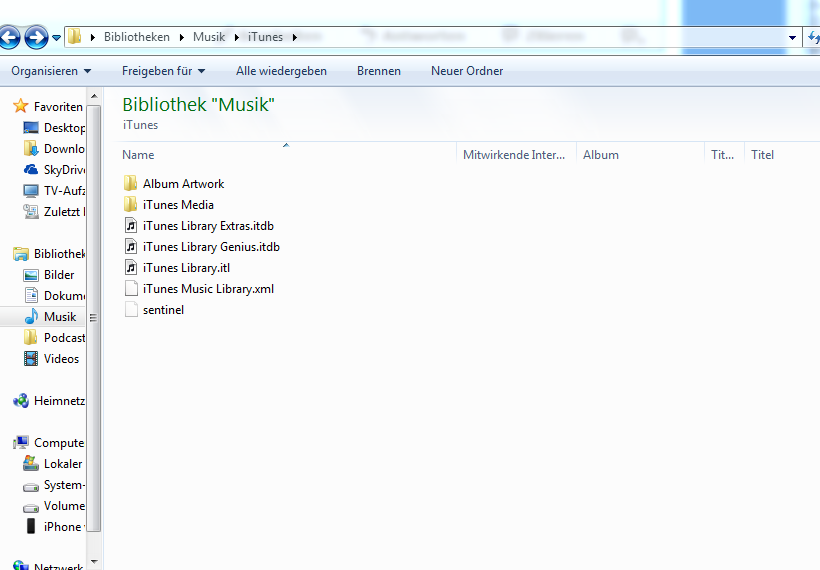This screenshot has width=820, height=570.
Task: Refresh the folder with the refresh icon
Action: 813,37
